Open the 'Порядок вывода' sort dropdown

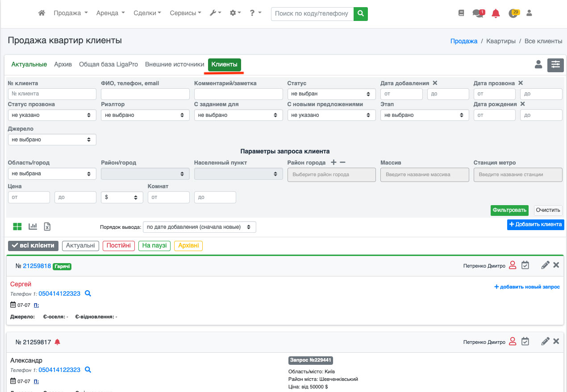(199, 227)
